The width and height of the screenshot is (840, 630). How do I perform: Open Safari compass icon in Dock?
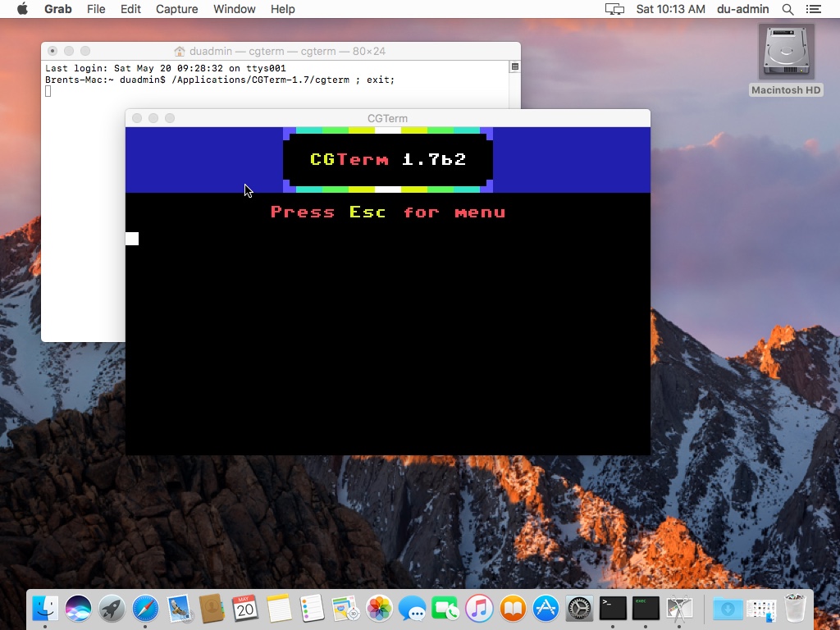[145, 609]
